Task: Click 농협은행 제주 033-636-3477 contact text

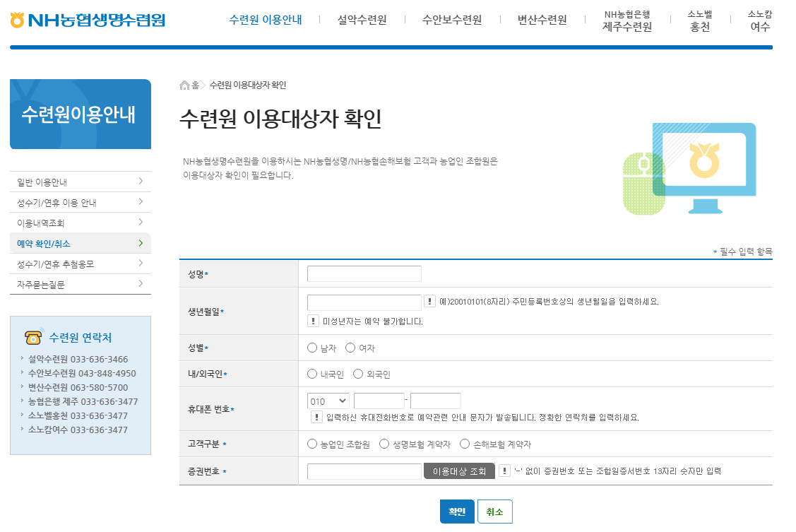Action: click(83, 401)
